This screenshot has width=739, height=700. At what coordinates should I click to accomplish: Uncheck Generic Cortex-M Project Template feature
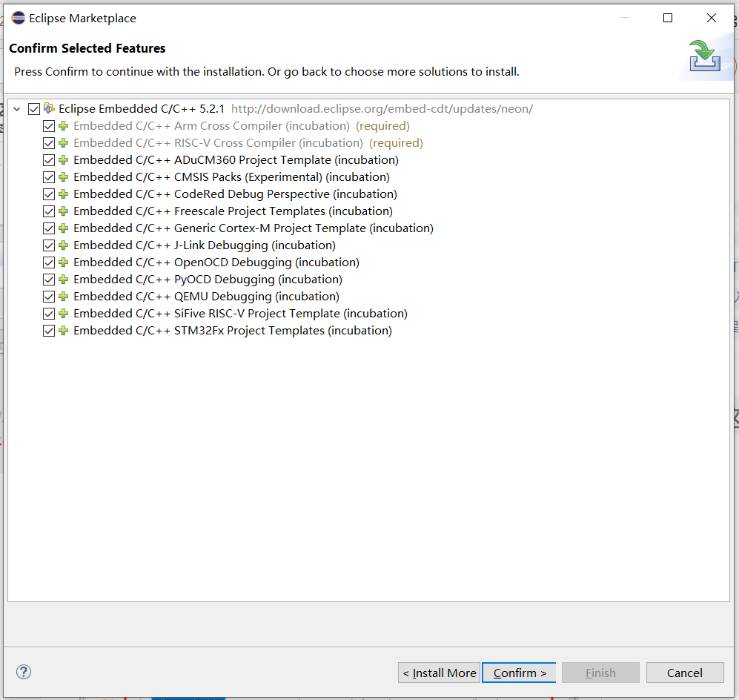click(48, 228)
